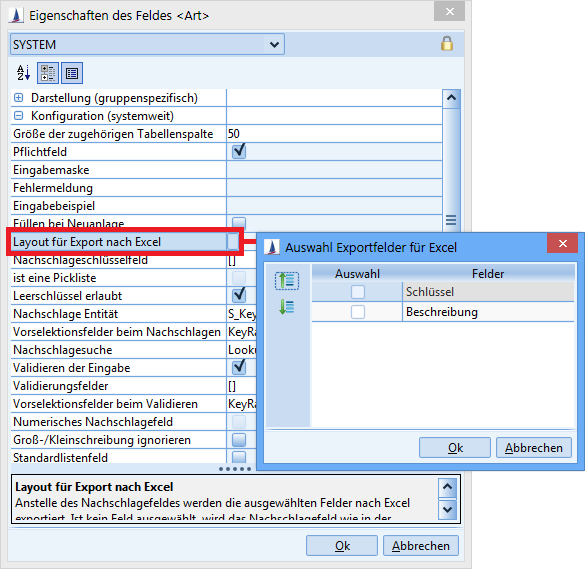This screenshot has width=585, height=569.
Task: Move selected export field up
Action: (x=287, y=281)
